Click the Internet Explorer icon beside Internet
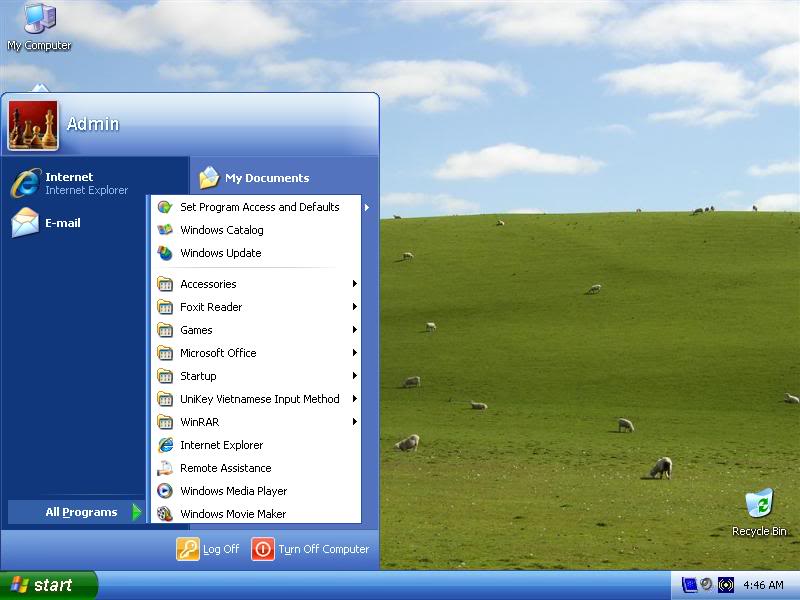This screenshot has width=800, height=600. [x=26, y=183]
